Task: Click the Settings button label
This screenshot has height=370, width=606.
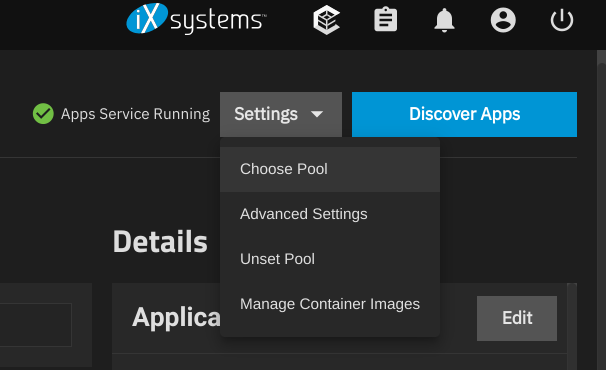Action: coord(266,114)
